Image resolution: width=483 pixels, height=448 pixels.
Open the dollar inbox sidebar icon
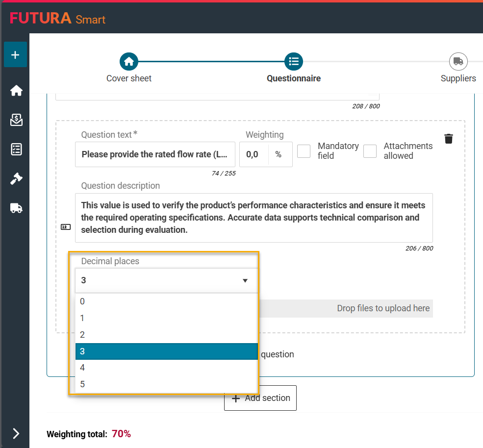(x=16, y=120)
